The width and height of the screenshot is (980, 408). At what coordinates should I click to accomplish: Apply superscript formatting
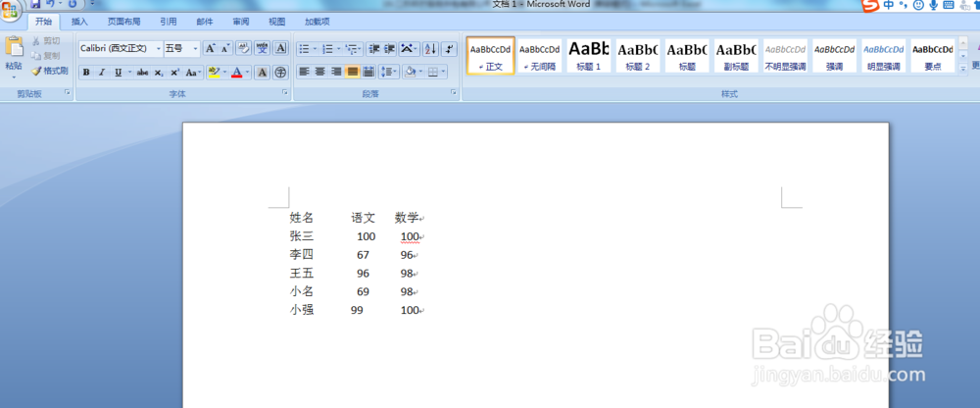(x=175, y=73)
